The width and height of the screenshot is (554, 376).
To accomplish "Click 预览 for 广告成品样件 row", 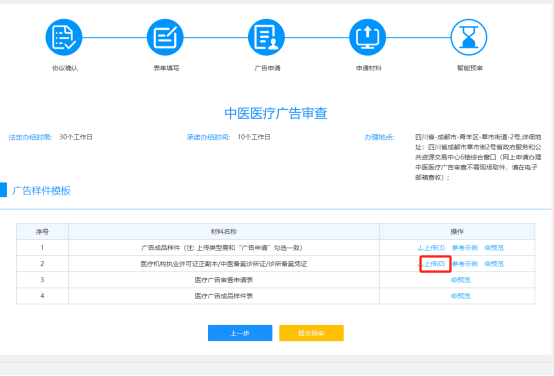I will 494,248.
